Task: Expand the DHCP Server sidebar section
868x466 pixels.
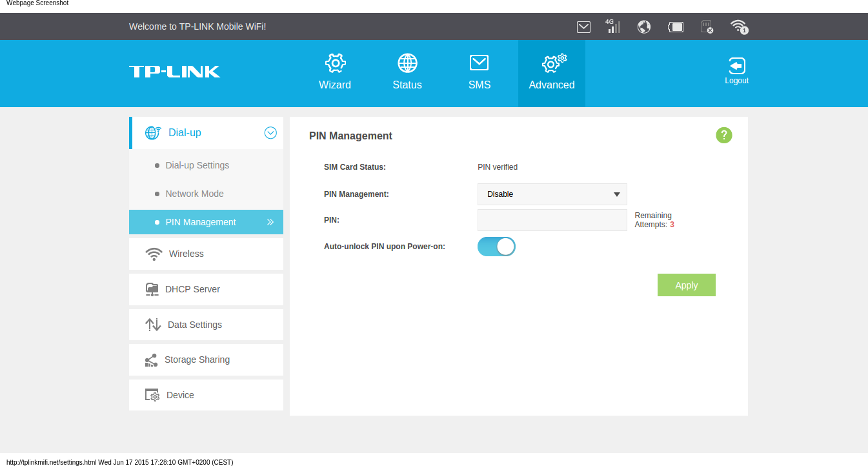Action: click(x=206, y=289)
